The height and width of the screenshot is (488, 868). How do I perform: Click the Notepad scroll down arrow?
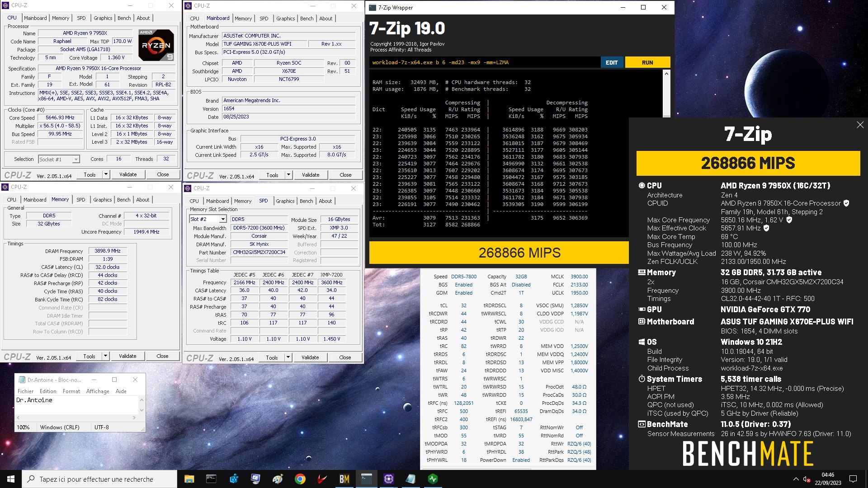click(142, 411)
